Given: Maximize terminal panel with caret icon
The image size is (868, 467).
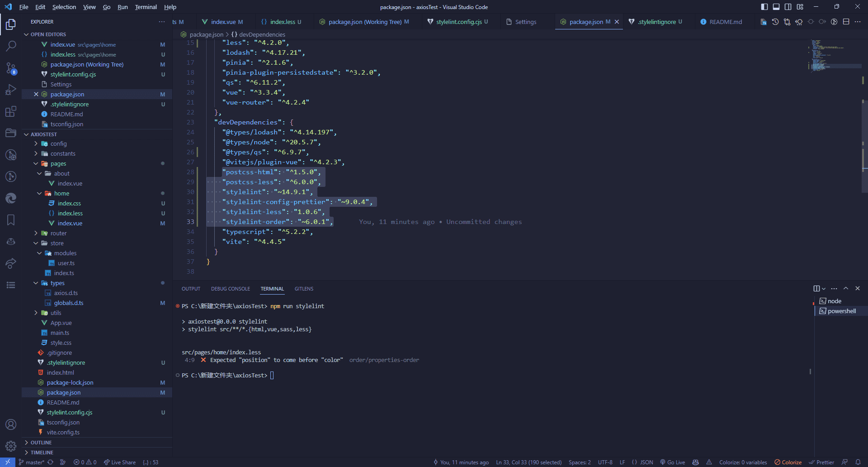Looking at the screenshot, I should point(846,289).
